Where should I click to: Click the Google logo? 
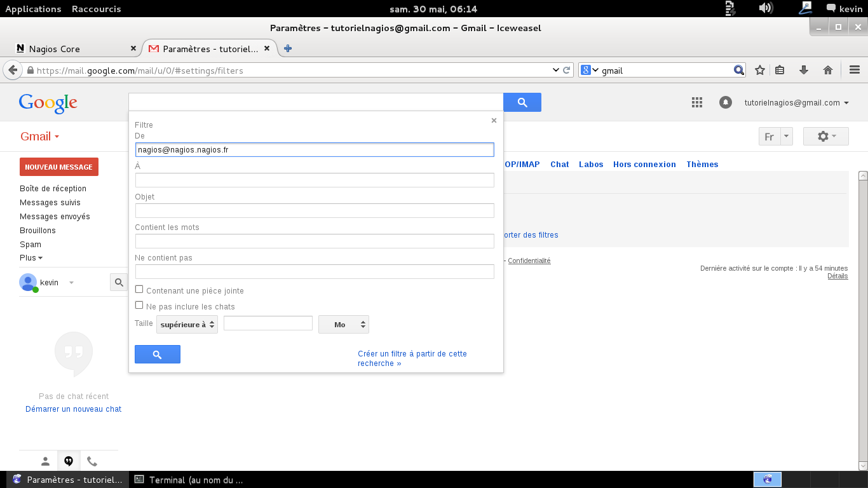tap(48, 103)
